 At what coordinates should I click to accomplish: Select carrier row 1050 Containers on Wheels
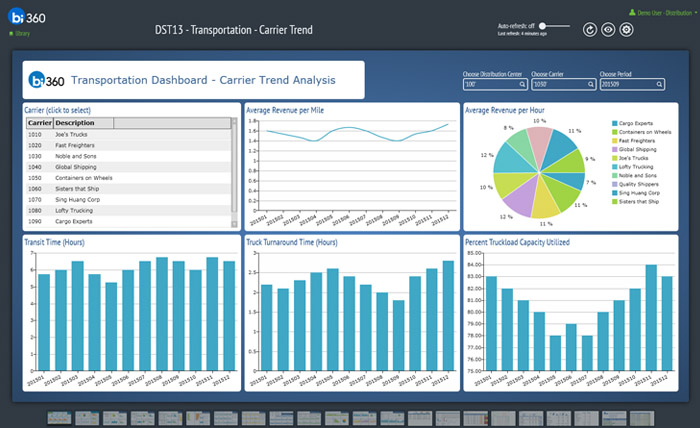pyautogui.click(x=129, y=178)
